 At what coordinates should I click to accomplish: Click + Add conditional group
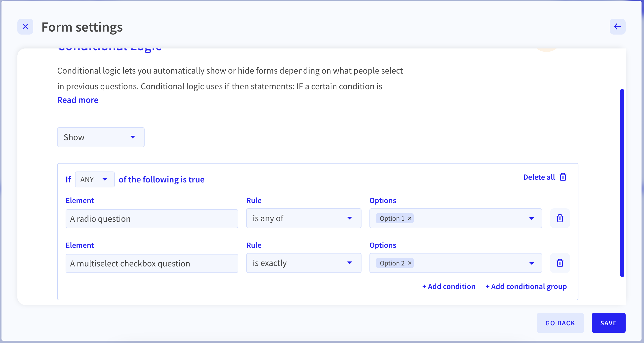(526, 287)
